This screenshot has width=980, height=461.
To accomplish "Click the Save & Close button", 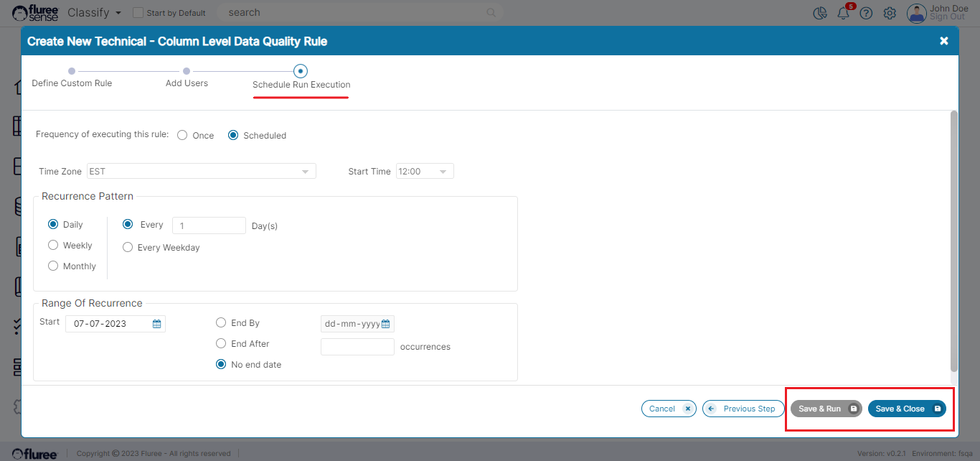I will point(907,409).
